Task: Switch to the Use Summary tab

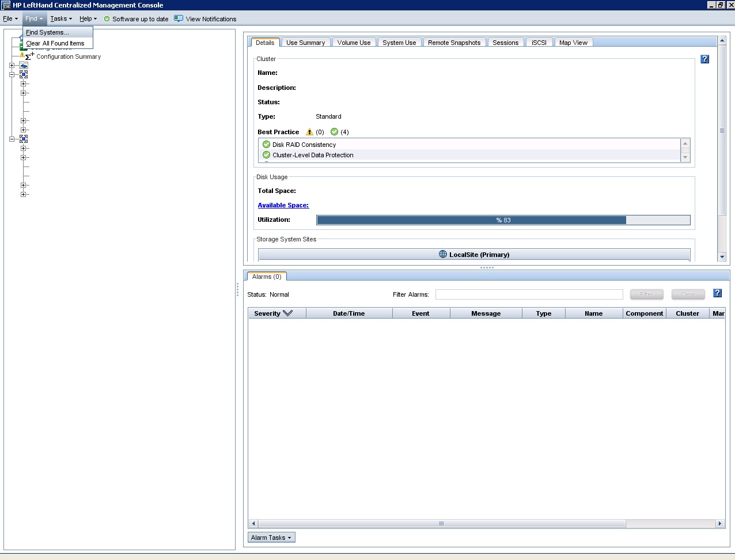Action: click(x=305, y=43)
